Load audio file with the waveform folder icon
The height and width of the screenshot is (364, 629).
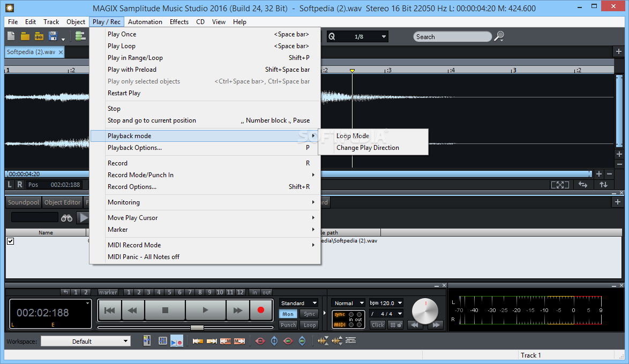(x=39, y=36)
